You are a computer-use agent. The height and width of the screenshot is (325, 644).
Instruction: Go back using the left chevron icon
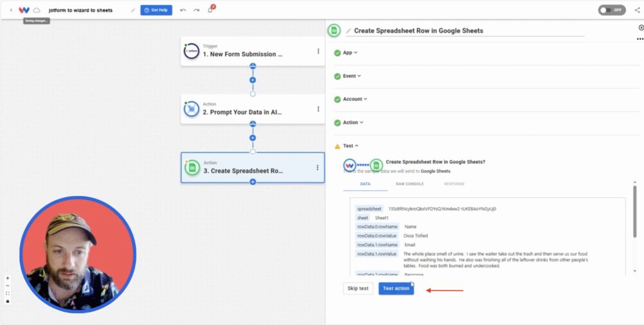pos(11,10)
